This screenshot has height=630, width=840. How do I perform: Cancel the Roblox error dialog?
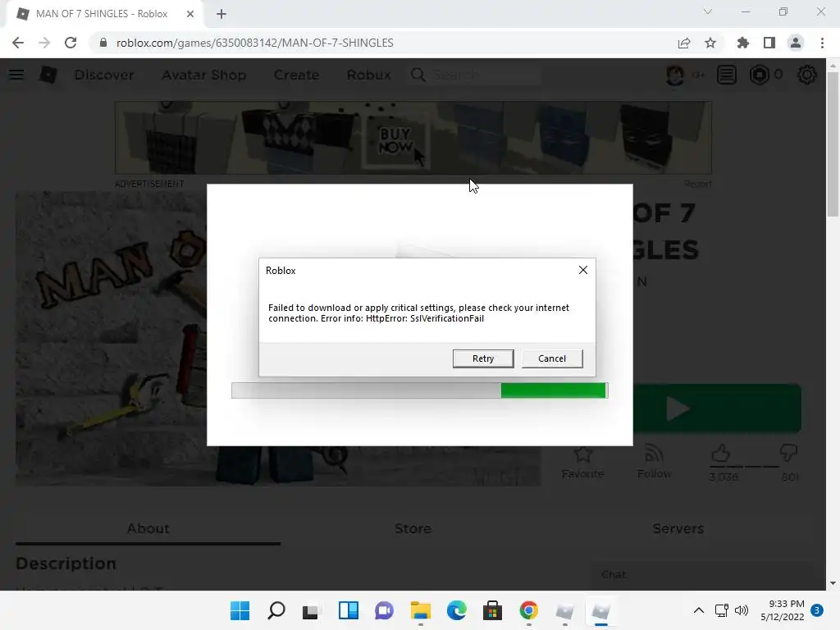coord(552,358)
